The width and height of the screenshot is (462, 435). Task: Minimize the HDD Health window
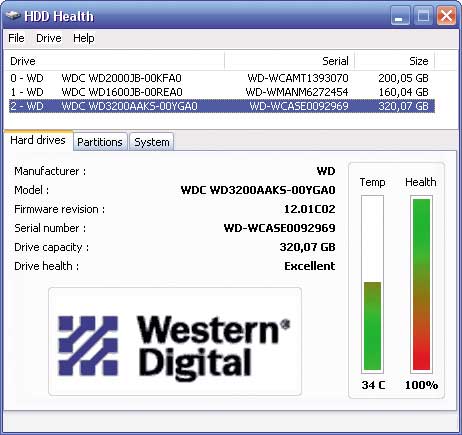(x=400, y=16)
